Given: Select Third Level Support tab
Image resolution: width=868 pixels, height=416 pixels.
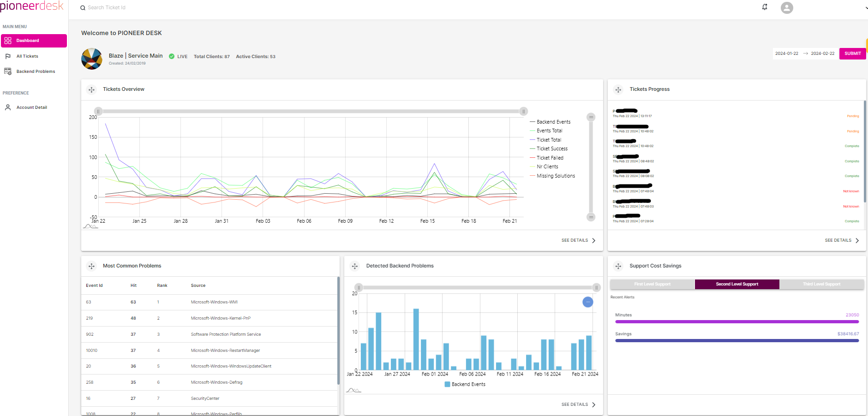Looking at the screenshot, I should click(821, 284).
